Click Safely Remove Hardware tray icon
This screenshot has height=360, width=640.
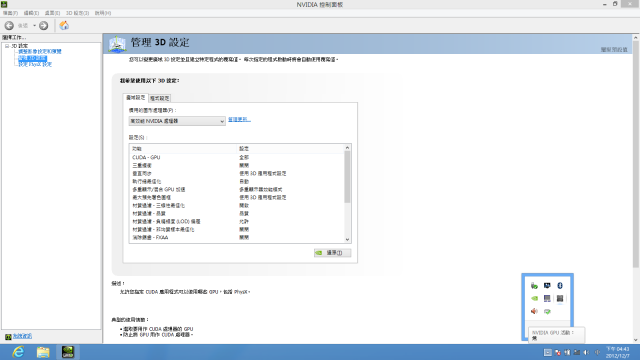click(534, 286)
